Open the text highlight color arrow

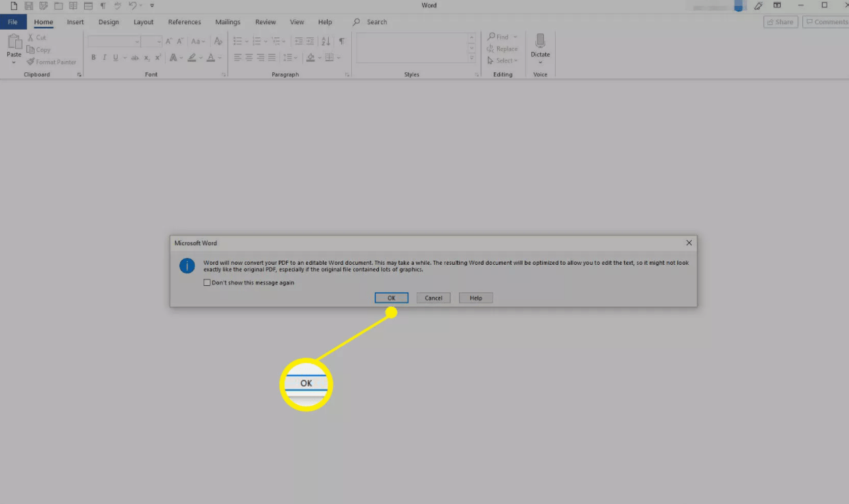click(x=201, y=58)
